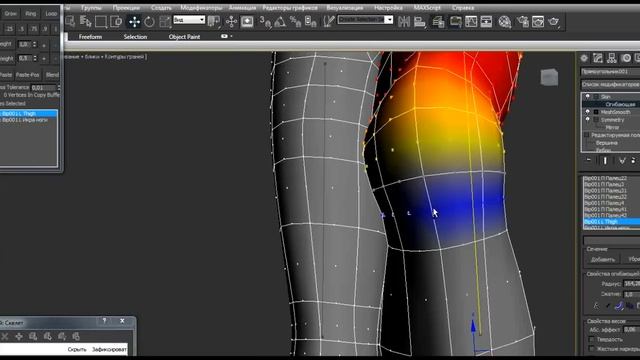Switch to the Freeform ribbon tab
Image resolution: width=640 pixels, height=360 pixels.
(90, 37)
